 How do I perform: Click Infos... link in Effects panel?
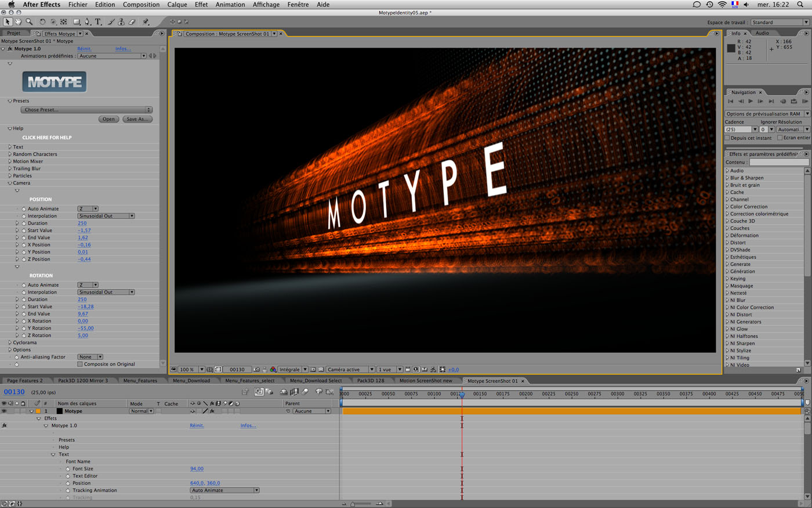pos(123,49)
